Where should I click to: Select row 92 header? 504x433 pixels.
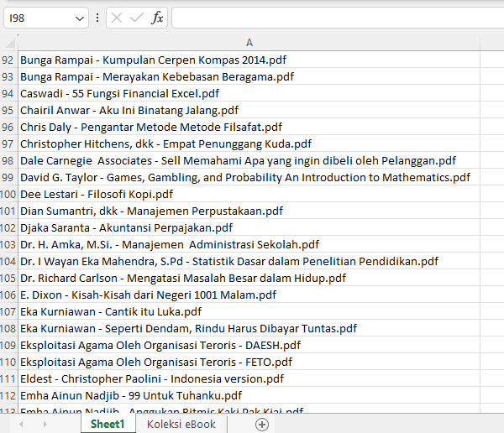(8, 60)
